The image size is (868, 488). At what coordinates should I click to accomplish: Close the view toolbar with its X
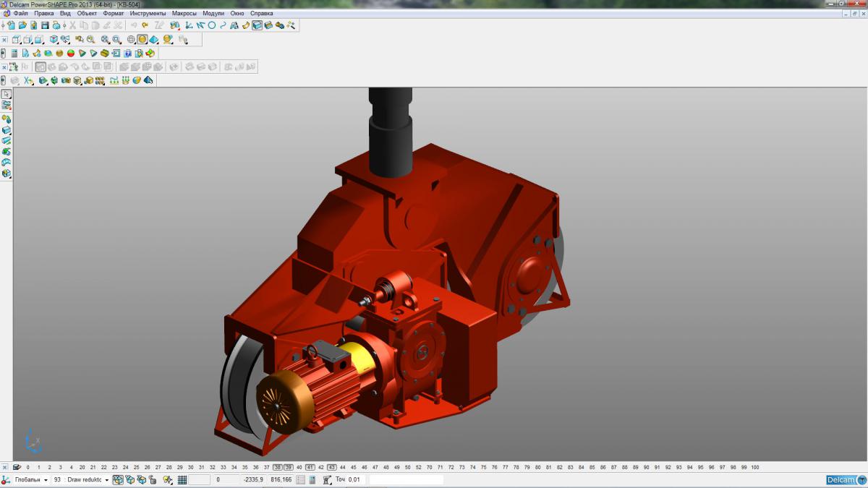click(x=4, y=40)
